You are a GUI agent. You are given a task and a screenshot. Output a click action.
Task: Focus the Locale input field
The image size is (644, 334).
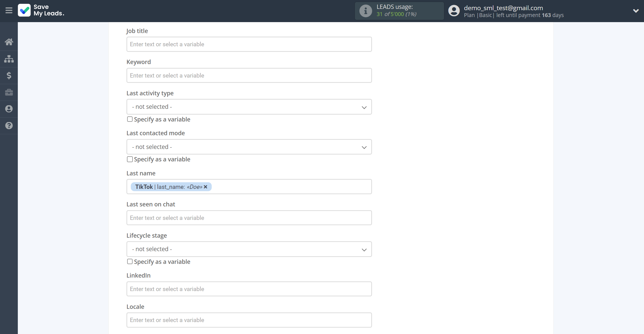(x=249, y=320)
